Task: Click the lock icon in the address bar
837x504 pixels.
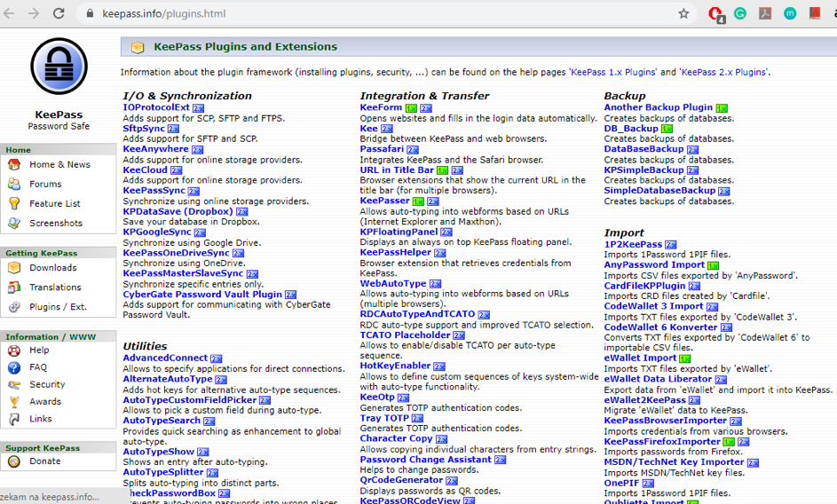Action: click(91, 14)
